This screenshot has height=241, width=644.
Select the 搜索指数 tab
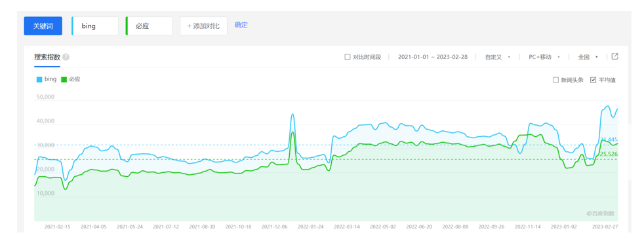click(47, 58)
